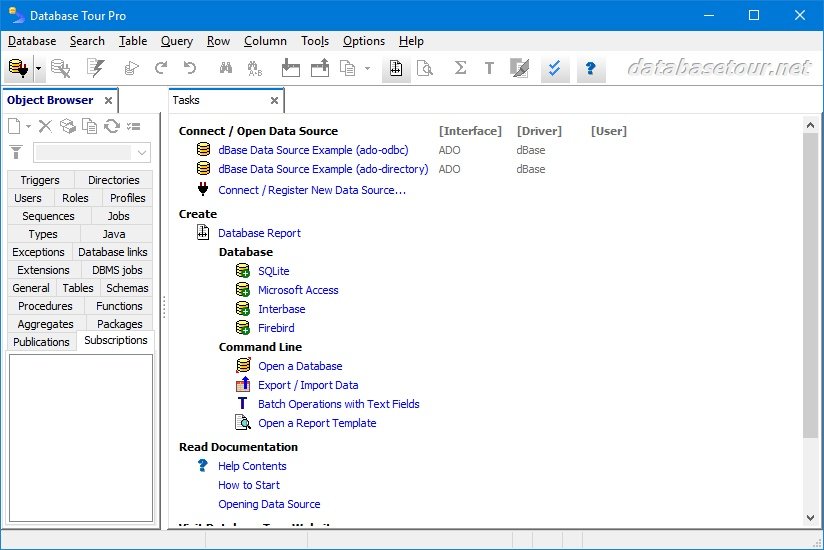Click the Open Data Source database icon
The width and height of the screenshot is (824, 550).
18,68
